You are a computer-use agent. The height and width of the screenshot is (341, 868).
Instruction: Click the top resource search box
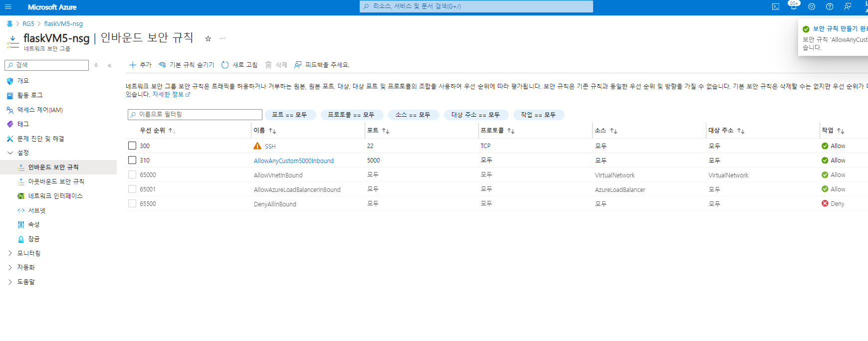[476, 6]
